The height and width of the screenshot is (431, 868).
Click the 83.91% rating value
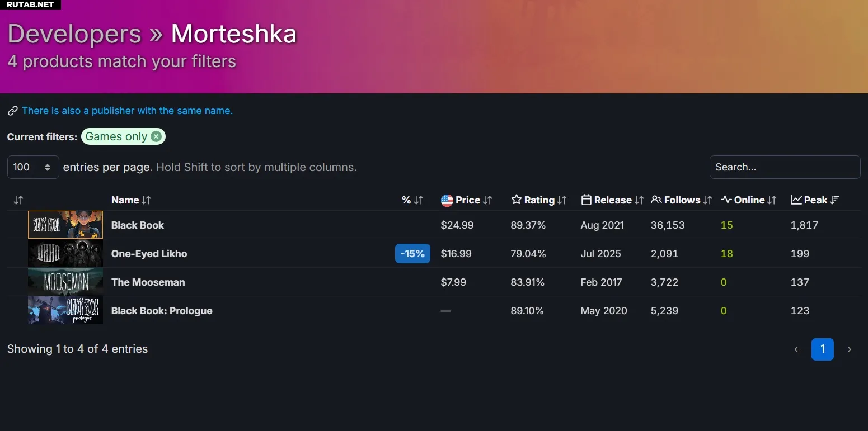[x=528, y=282]
